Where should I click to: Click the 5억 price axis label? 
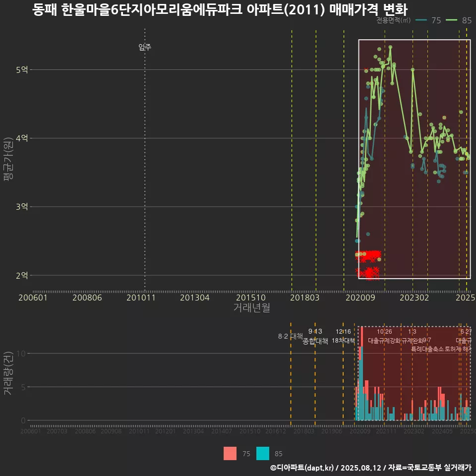(22, 70)
